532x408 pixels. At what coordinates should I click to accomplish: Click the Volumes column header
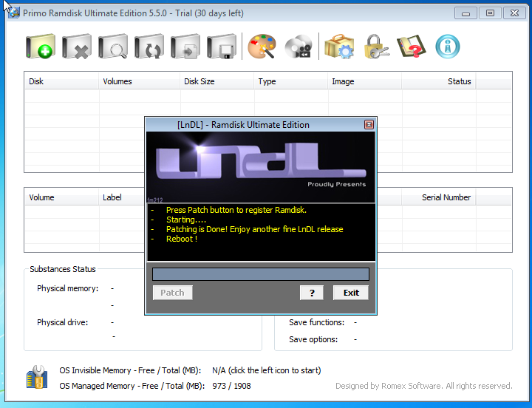(x=140, y=81)
